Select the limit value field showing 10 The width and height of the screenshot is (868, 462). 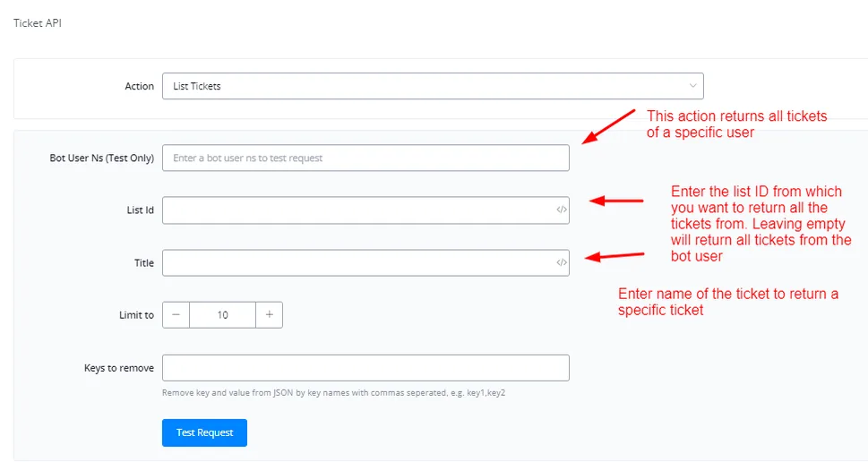point(222,315)
